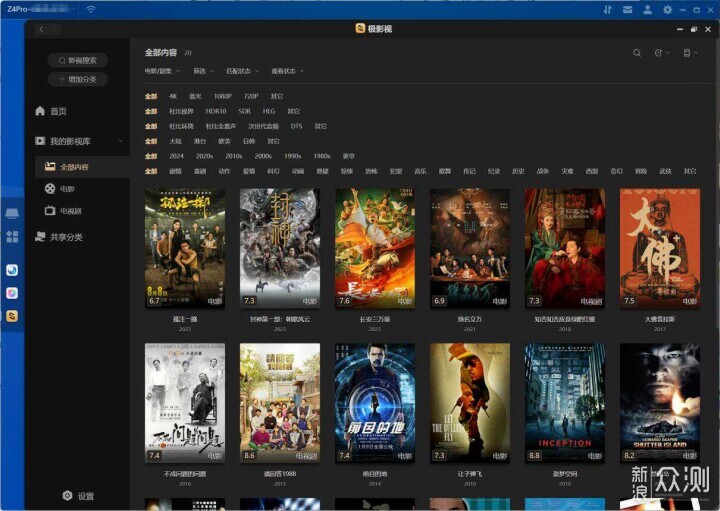Open the 电视剧 category TV icon
Screen dimensions: 720x511
point(50,211)
